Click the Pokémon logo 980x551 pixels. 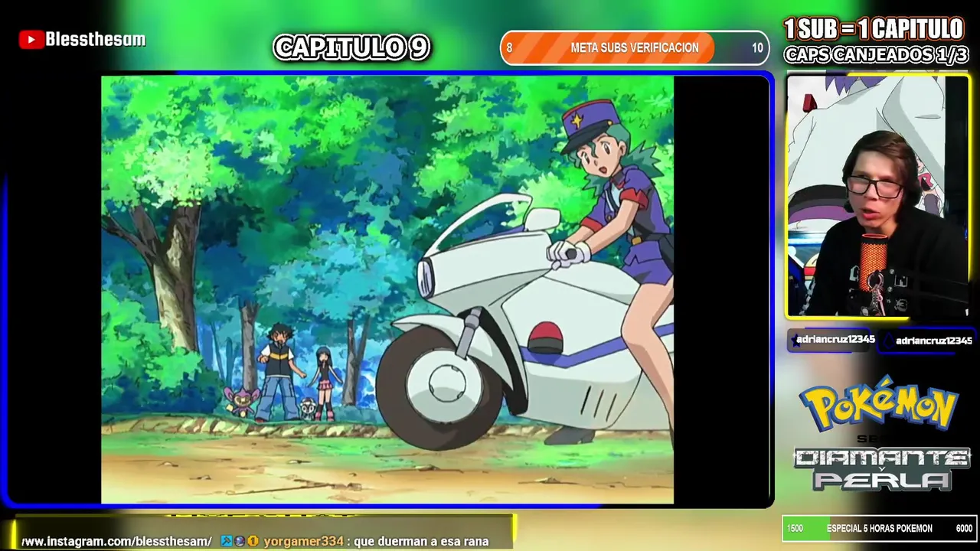coord(879,403)
